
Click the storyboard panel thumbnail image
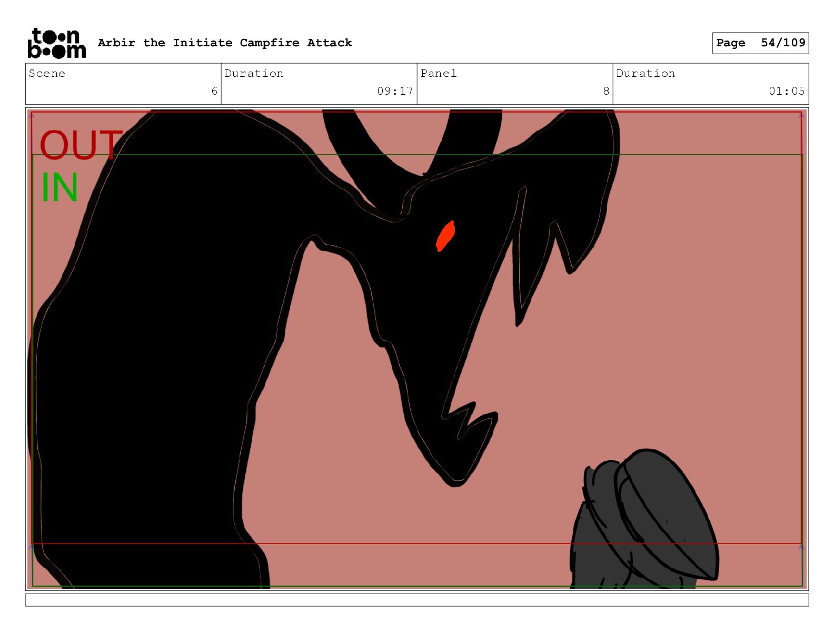pyautogui.click(x=417, y=349)
